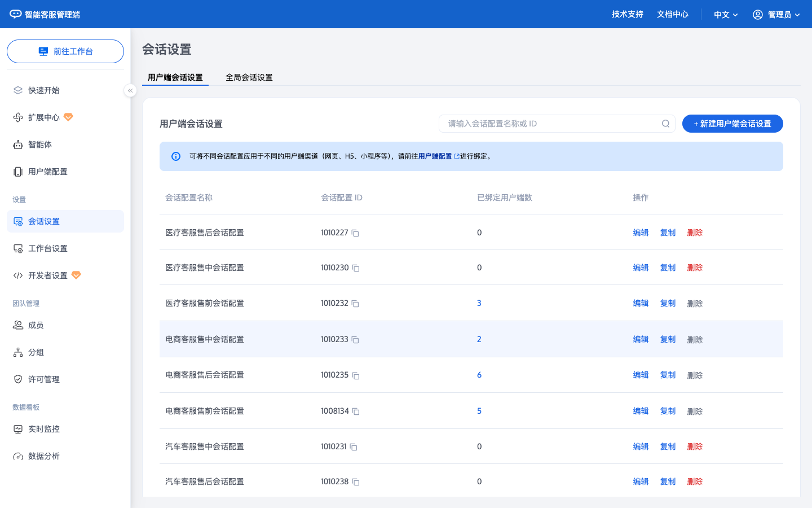This screenshot has height=508, width=812.
Task: Switch to 全局会话设置 tab
Action: 249,77
